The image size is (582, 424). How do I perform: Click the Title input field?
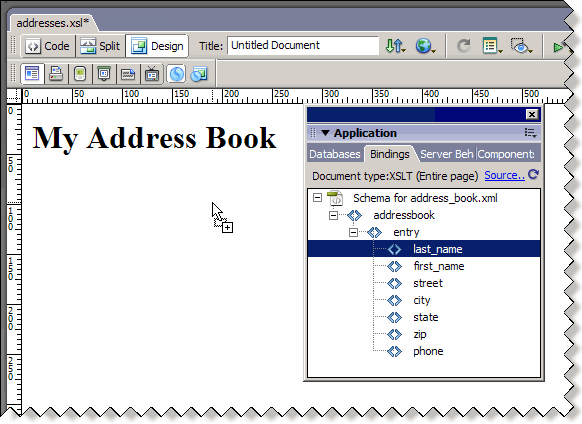[x=303, y=46]
